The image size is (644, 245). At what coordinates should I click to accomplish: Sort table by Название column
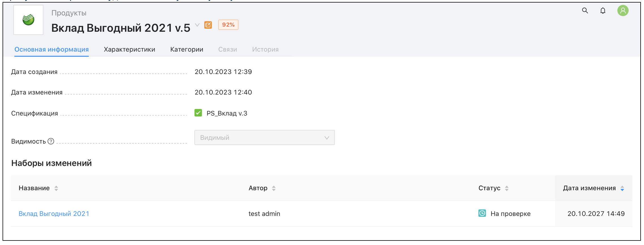pyautogui.click(x=56, y=188)
